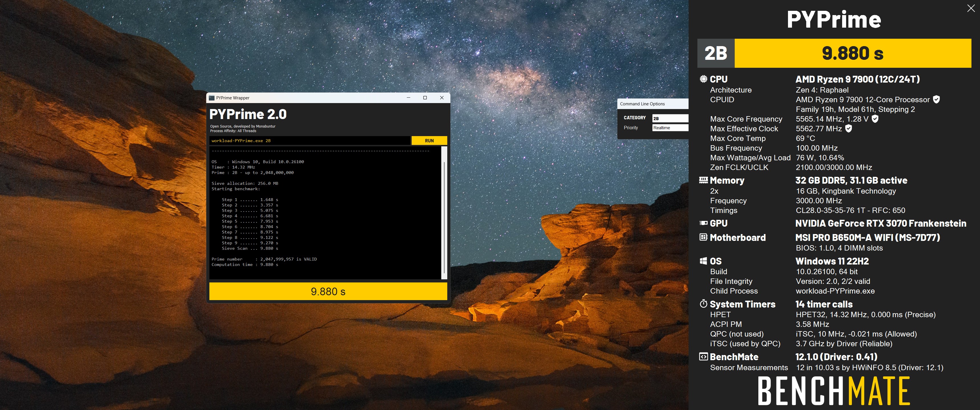This screenshot has height=410, width=980.
Task: Click the workload-PYPrime.exe 2B command field
Action: pyautogui.click(x=310, y=141)
